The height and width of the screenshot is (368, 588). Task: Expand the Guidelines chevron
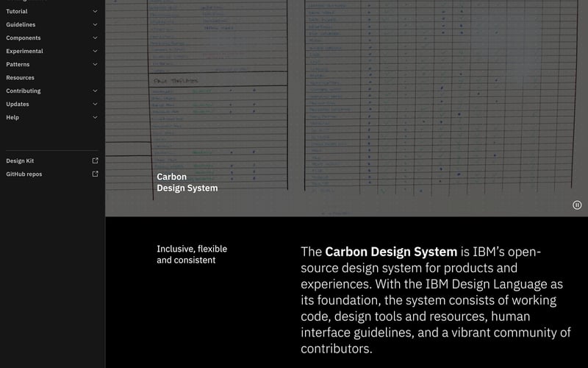coord(96,25)
